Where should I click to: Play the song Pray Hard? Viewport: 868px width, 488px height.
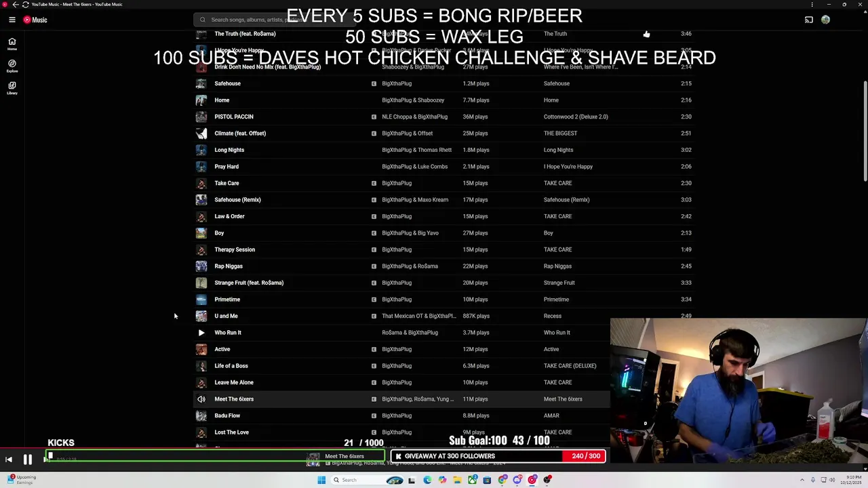(226, 166)
